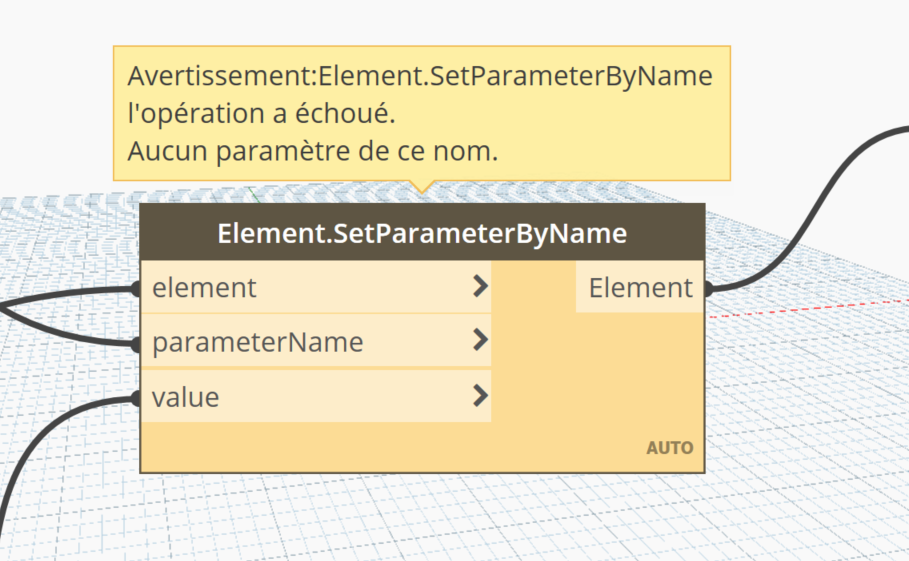
Task: Click the "Aucun paramètre de ce nom" message
Action: [x=312, y=152]
